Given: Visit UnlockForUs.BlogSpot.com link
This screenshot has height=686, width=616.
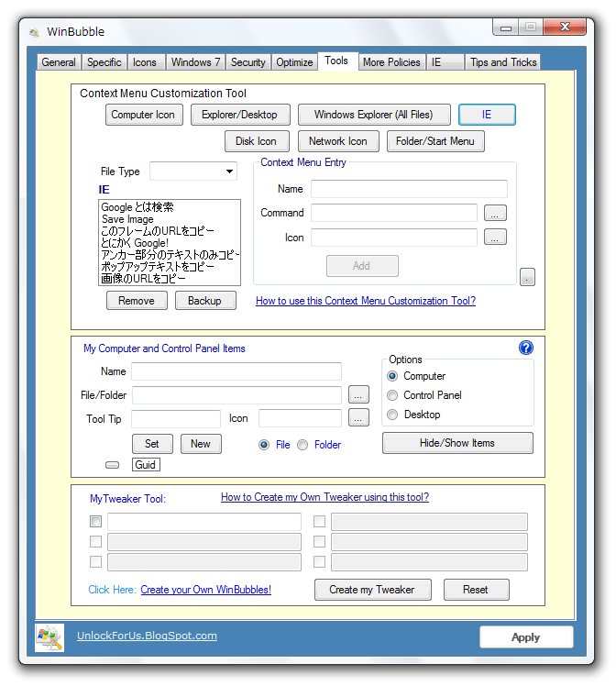Looking at the screenshot, I should pos(147,636).
